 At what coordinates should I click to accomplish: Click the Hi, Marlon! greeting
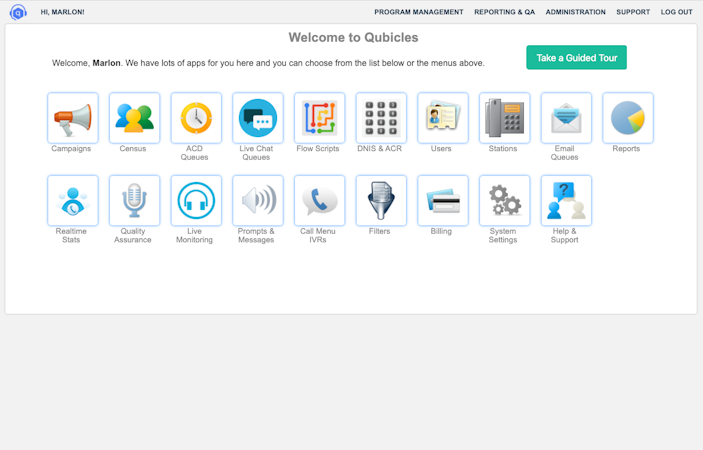(x=62, y=12)
